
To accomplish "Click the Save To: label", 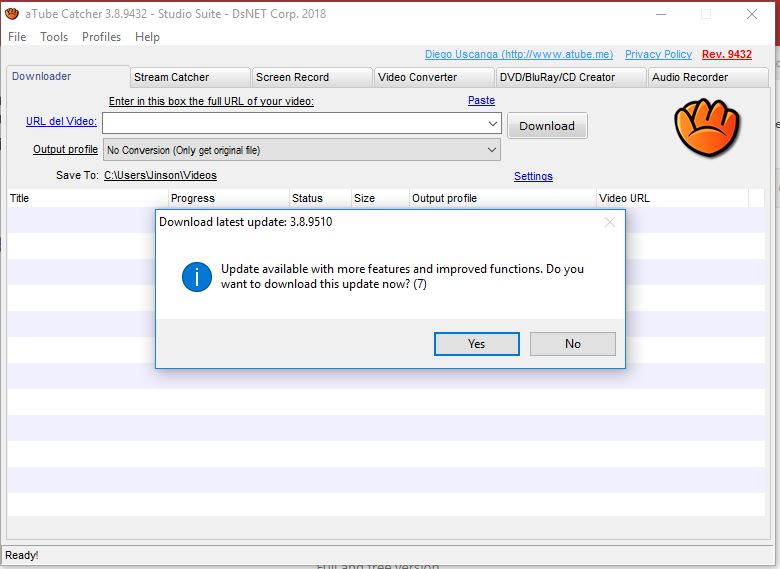I will pos(77,175).
